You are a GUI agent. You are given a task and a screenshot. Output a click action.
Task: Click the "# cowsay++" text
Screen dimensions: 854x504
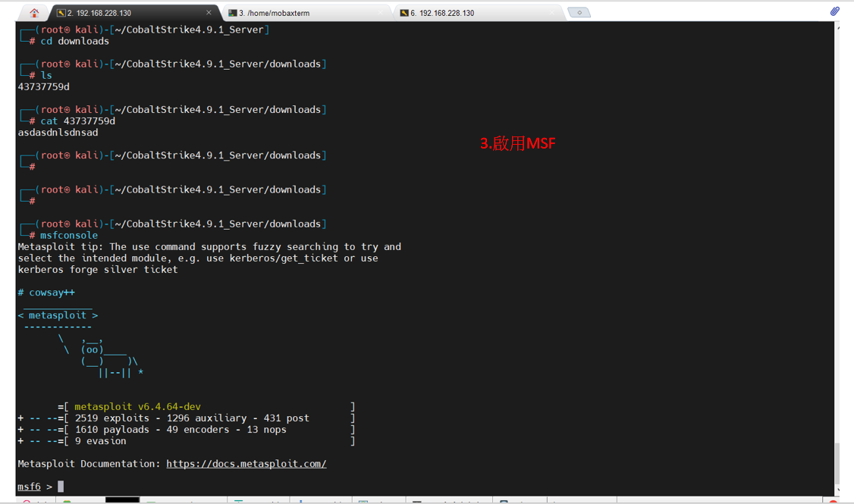[x=46, y=293]
